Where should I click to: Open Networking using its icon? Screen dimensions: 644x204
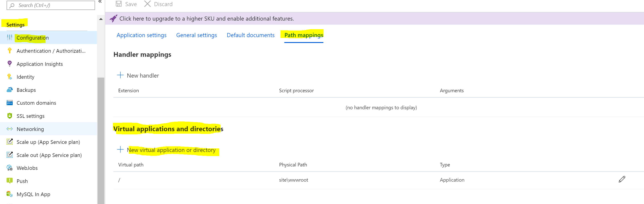click(x=10, y=129)
